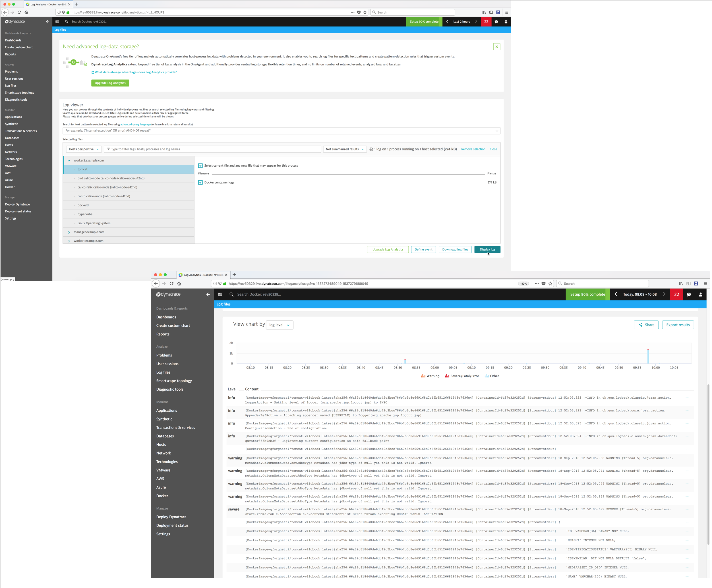This screenshot has height=588, width=712.
Task: Click home icon in bottom browser toolbar
Action: pyautogui.click(x=179, y=283)
